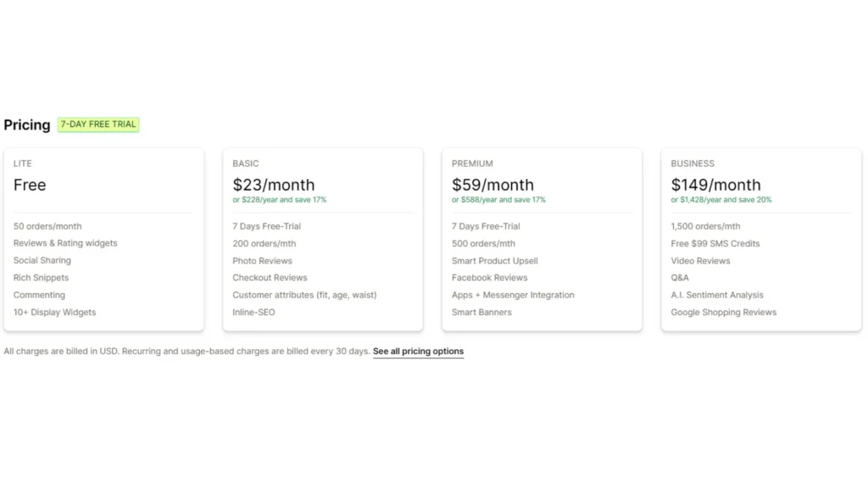868x488 pixels.
Task: Click "A.I. Sentiment Analysis" feature
Action: [x=717, y=296]
